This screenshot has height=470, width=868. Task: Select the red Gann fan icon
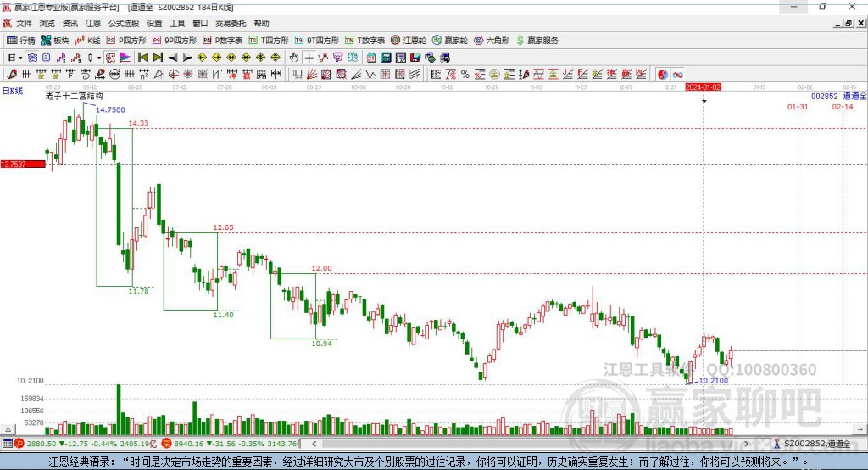pos(312,75)
